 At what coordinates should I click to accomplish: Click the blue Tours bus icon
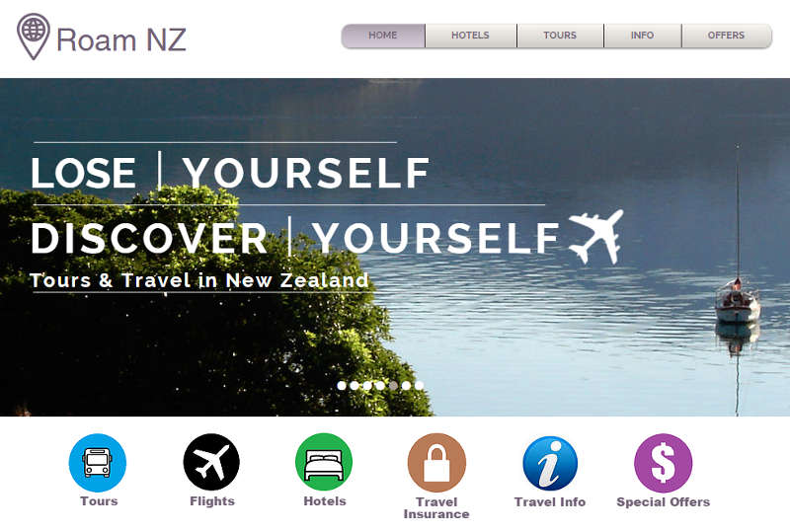point(98,463)
